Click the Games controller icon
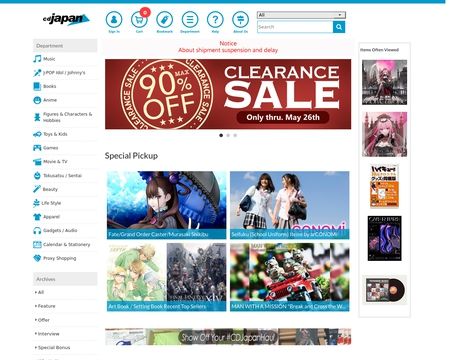Image resolution: width=450 pixels, height=360 pixels. click(x=37, y=148)
